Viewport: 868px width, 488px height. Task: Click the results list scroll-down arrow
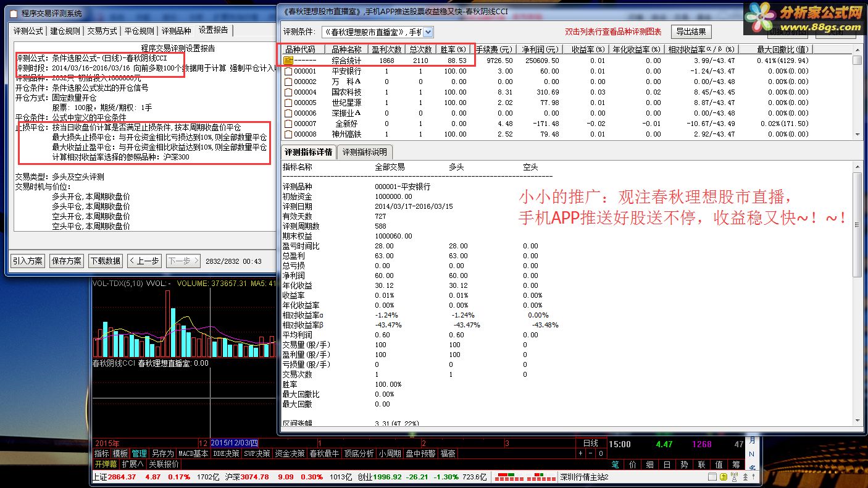pos(857,134)
